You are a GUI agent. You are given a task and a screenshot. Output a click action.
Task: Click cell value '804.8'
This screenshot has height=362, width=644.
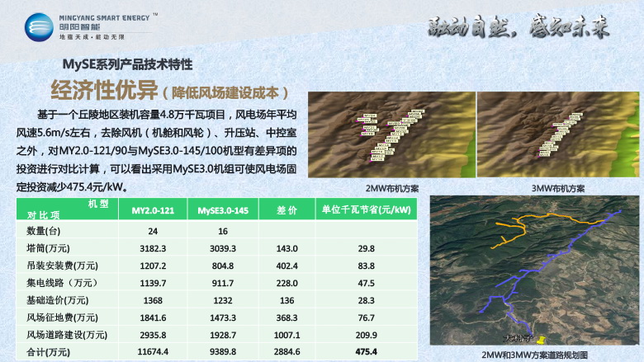pyautogui.click(x=223, y=266)
